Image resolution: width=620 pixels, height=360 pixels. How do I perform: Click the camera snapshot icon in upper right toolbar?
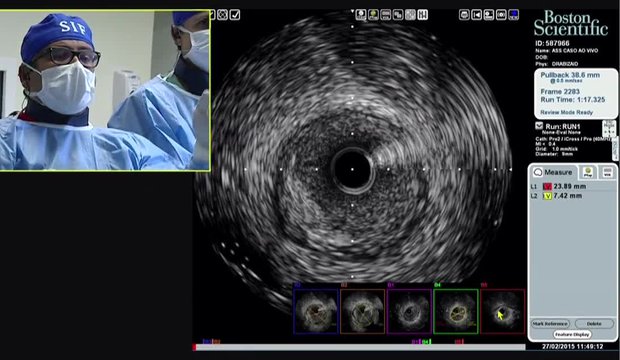click(501, 15)
